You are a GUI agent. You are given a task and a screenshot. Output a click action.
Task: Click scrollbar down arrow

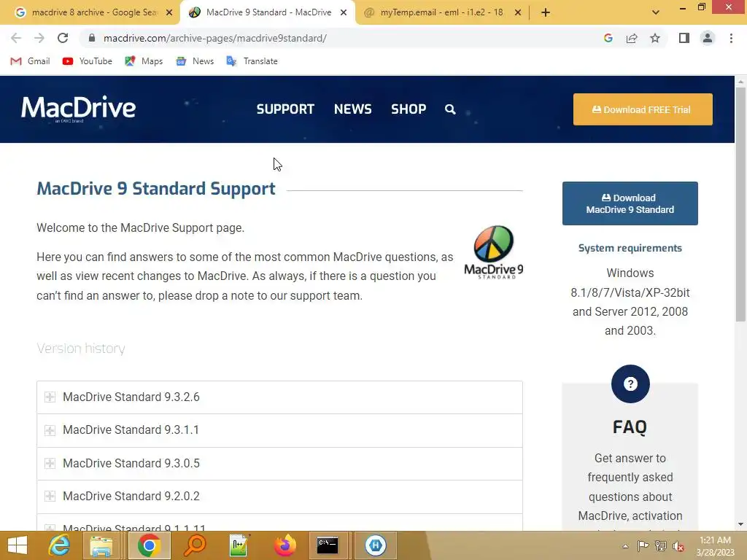pyautogui.click(x=740, y=524)
